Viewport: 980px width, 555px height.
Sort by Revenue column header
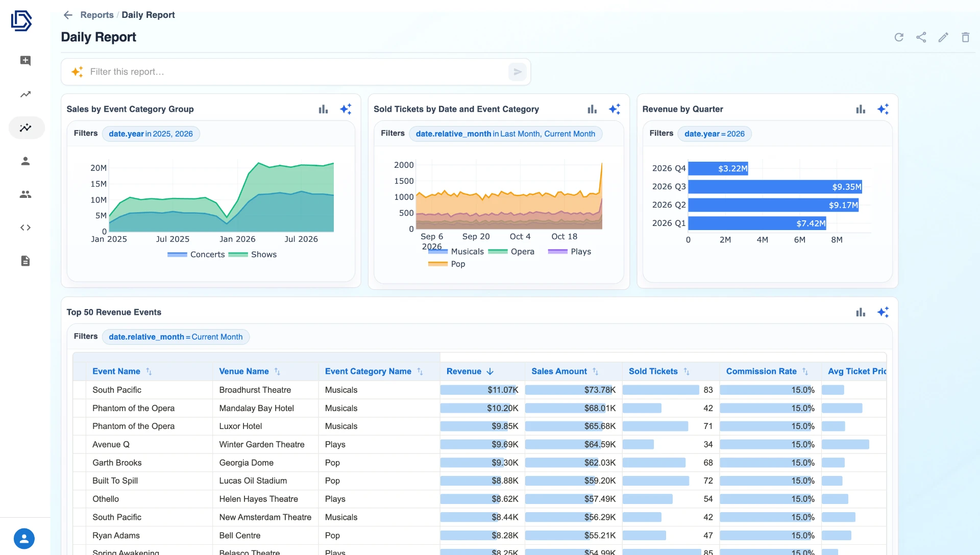470,371
